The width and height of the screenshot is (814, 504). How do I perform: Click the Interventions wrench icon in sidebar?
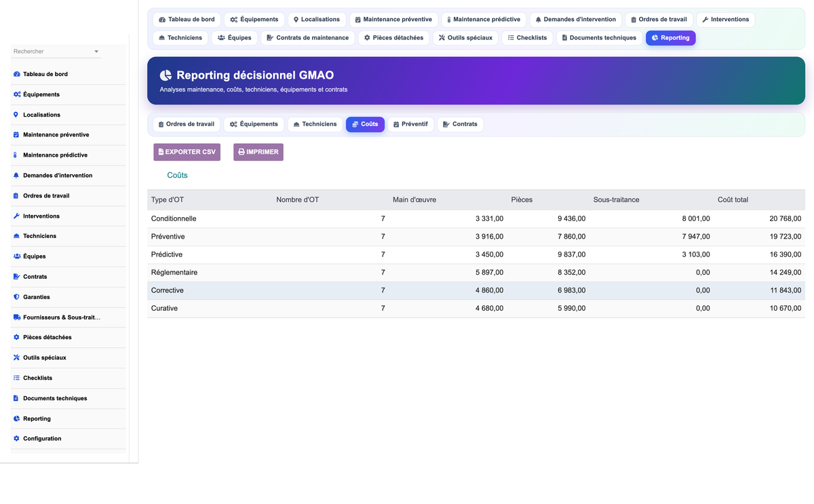pyautogui.click(x=16, y=216)
